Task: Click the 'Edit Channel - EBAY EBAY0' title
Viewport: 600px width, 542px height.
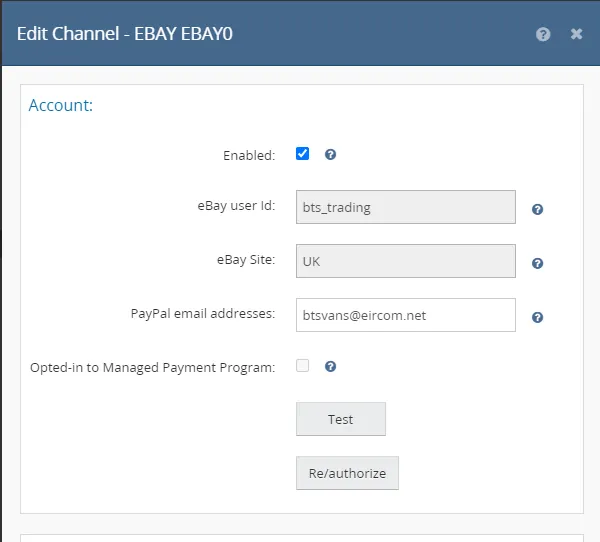Action: 125,34
